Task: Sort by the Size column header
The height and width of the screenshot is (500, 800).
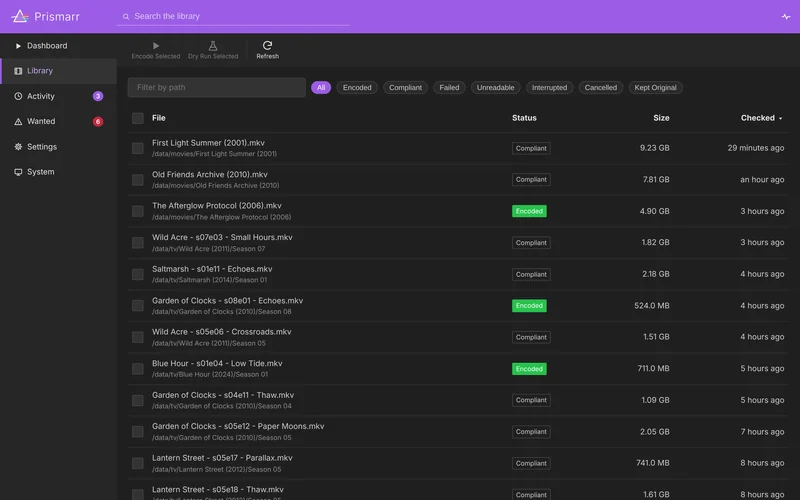Action: (x=661, y=118)
